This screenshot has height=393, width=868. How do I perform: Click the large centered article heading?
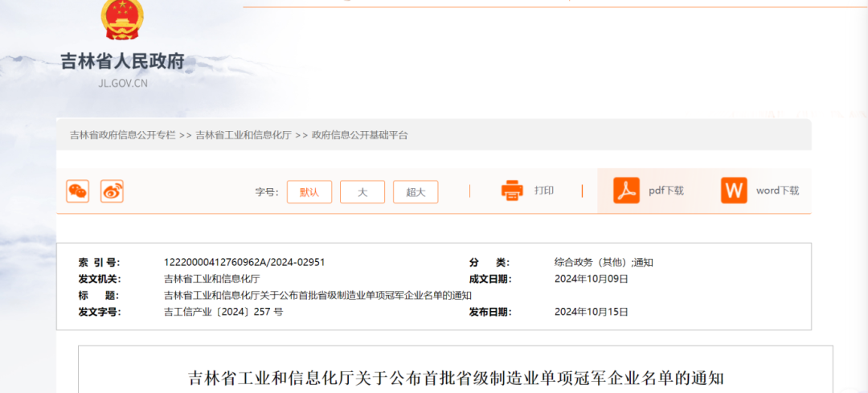click(x=456, y=377)
